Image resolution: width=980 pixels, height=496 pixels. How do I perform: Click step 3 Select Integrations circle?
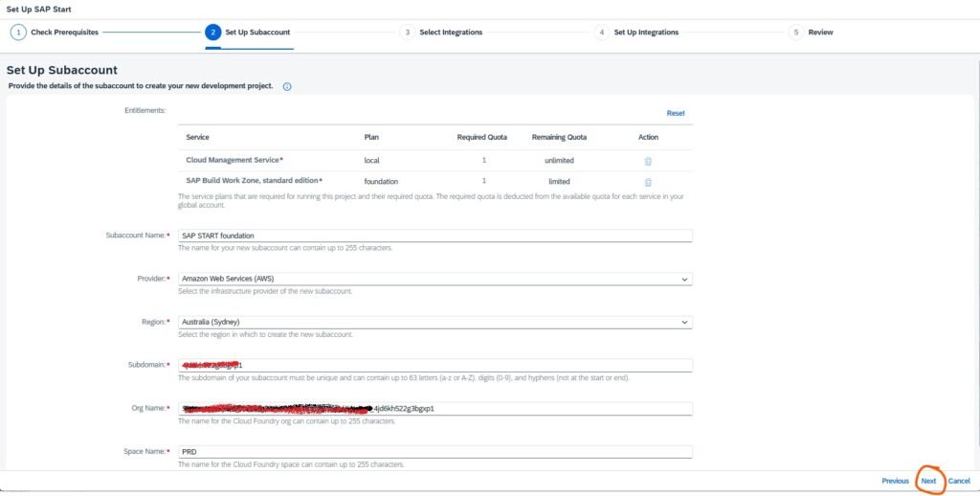pyautogui.click(x=407, y=32)
